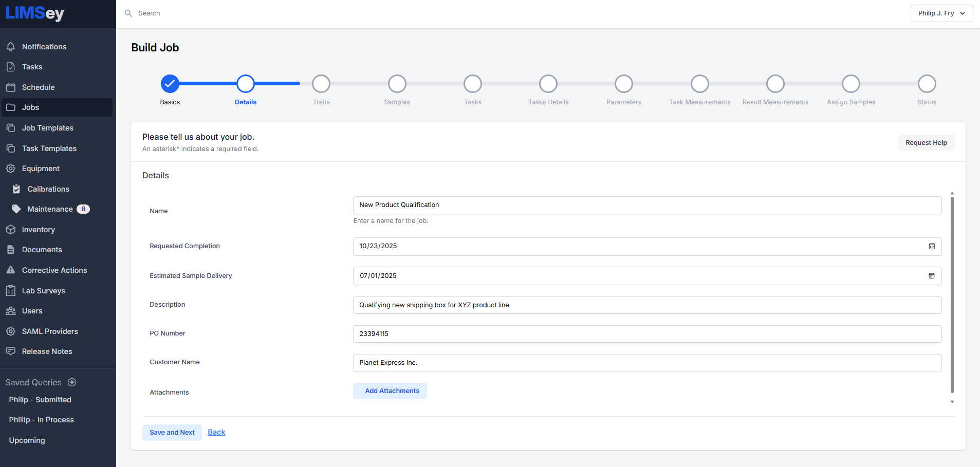The image size is (980, 467).
Task: Click the Save and Next button
Action: pos(172,433)
